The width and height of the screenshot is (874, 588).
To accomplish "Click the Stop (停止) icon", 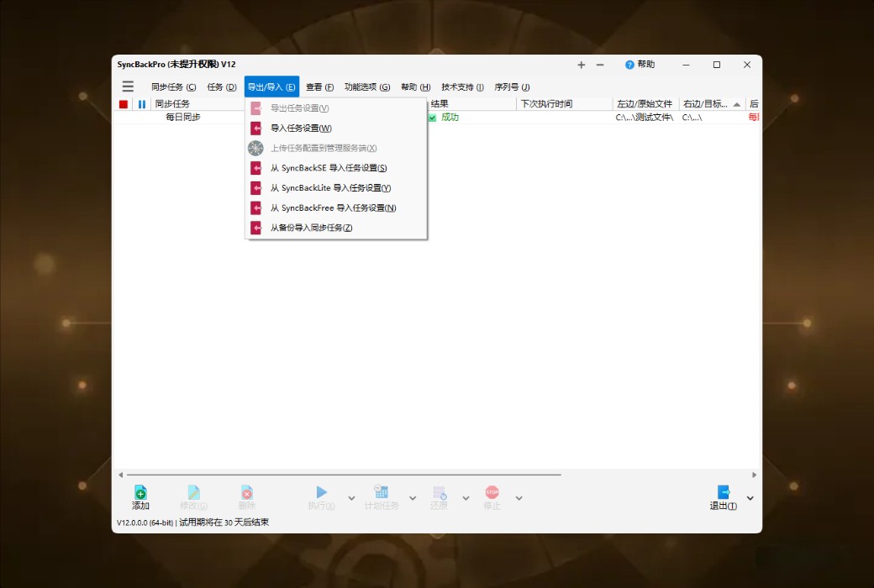I will coord(492,494).
